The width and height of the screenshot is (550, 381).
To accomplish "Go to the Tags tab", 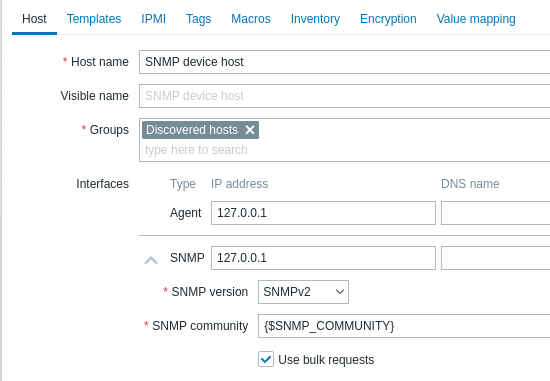I will 199,19.
